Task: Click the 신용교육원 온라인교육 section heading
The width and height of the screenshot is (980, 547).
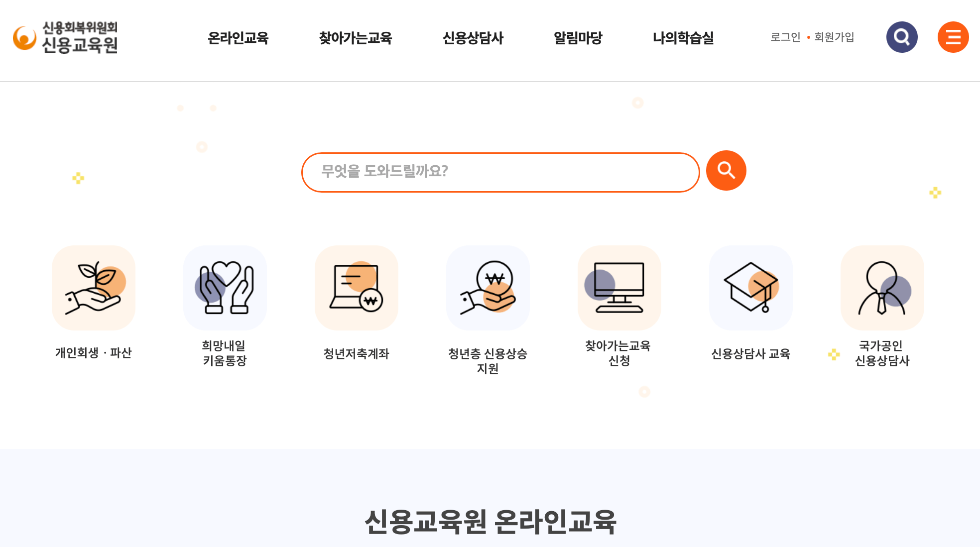Action: [490, 522]
